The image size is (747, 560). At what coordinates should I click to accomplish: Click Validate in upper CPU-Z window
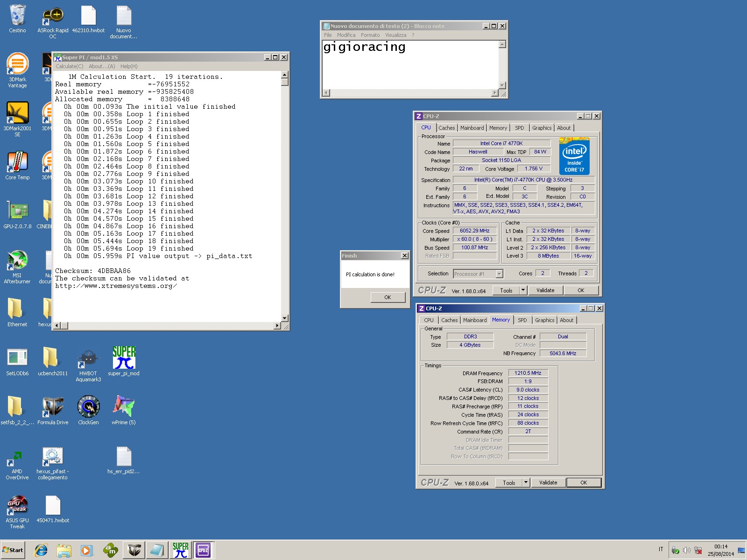tap(545, 290)
